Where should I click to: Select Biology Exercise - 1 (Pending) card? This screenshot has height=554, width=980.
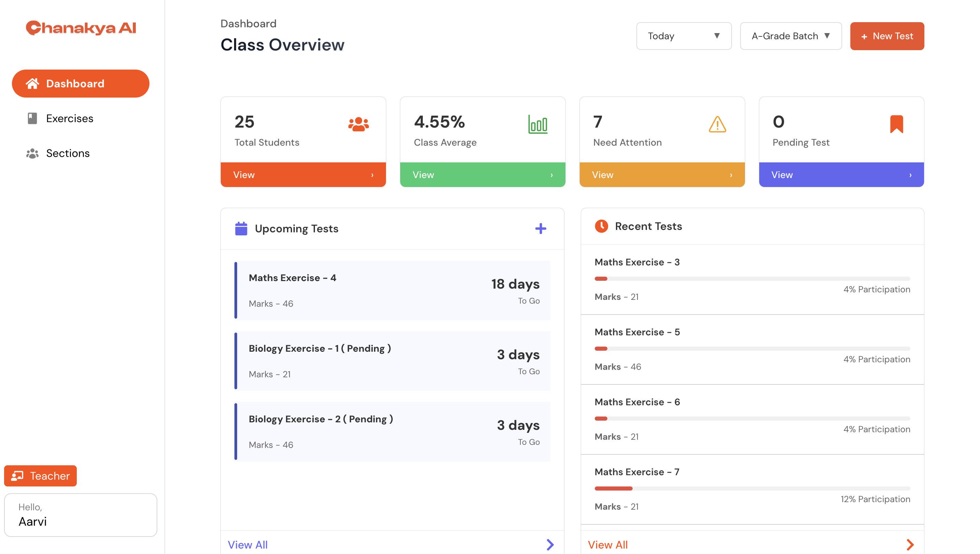(392, 361)
